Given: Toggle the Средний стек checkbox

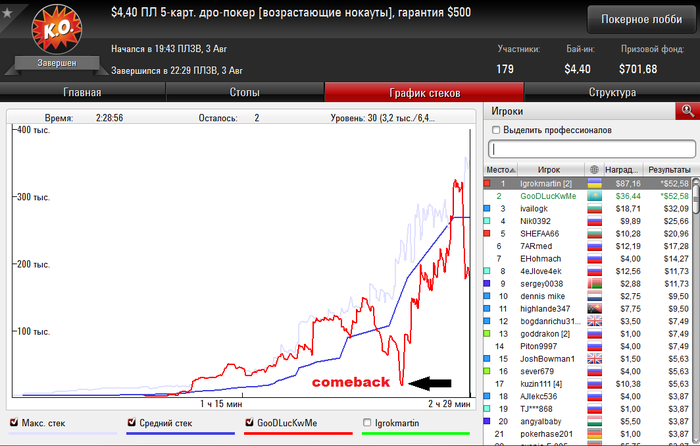Looking at the screenshot, I should coord(131,422).
